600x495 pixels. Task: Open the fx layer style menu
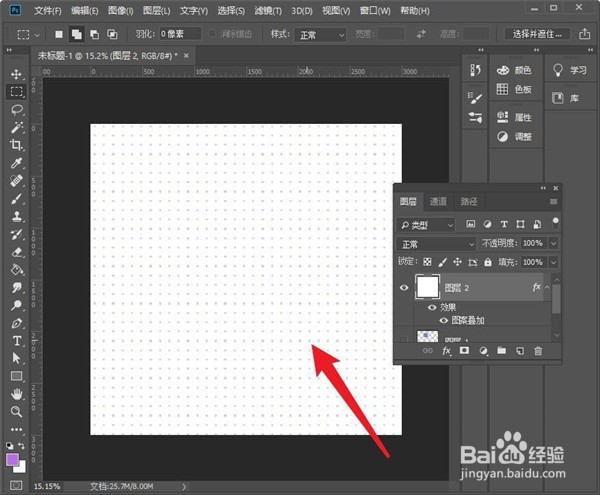(446, 351)
